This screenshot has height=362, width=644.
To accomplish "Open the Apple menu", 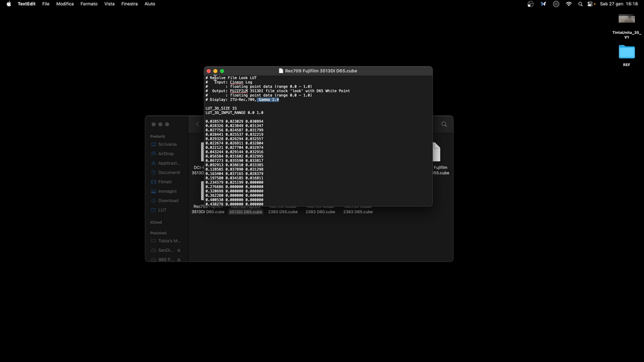I will pos(8,4).
